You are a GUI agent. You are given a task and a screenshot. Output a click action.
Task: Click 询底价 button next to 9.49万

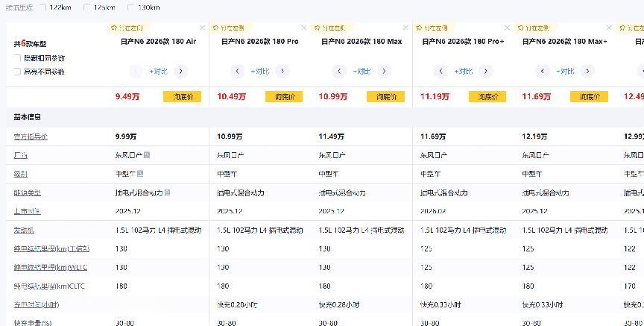click(x=183, y=97)
